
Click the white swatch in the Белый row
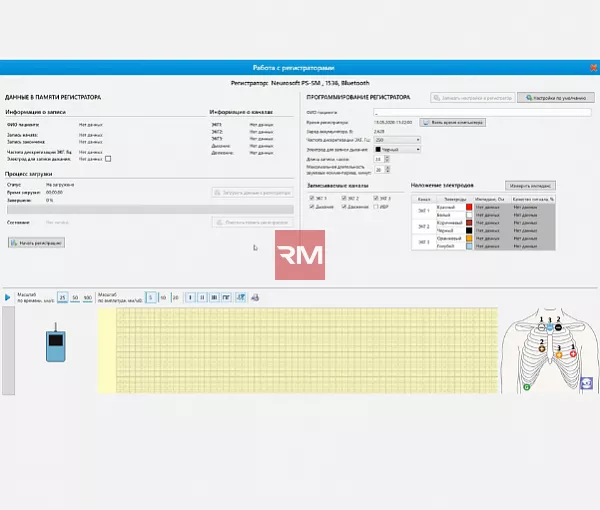click(469, 215)
